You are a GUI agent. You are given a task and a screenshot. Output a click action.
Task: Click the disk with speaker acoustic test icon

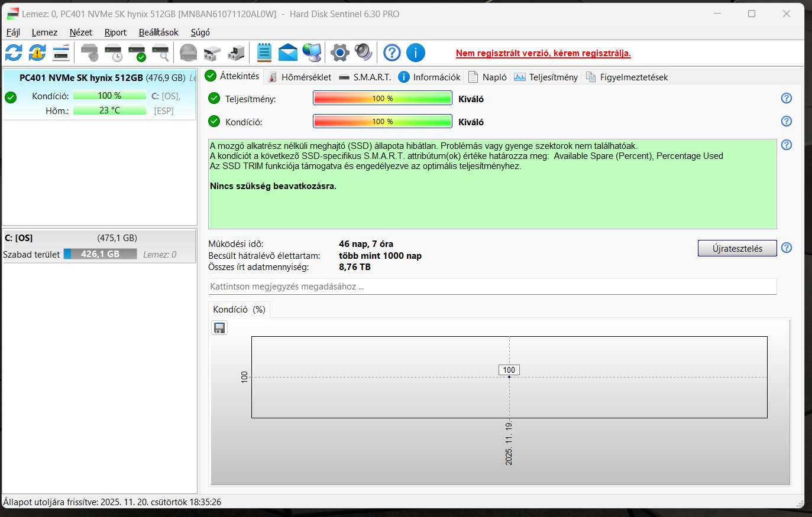click(89, 53)
